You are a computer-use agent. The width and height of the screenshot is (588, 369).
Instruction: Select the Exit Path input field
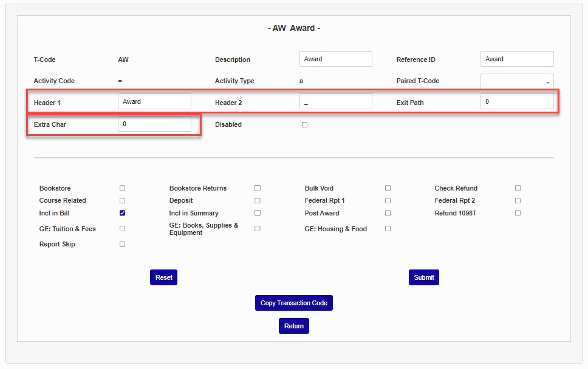517,102
